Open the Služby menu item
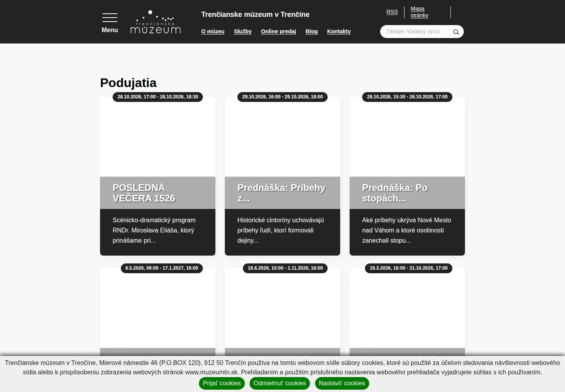Viewport: 565px width, 392px height. (x=242, y=31)
